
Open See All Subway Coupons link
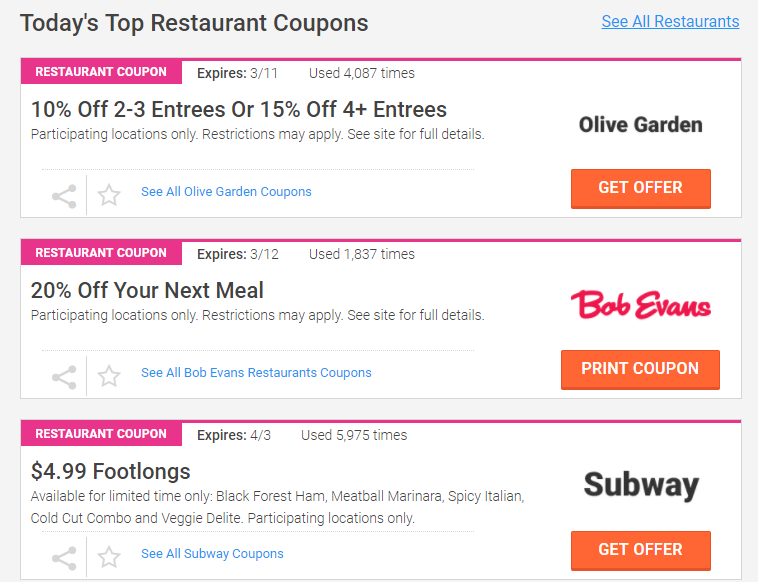[x=212, y=553]
